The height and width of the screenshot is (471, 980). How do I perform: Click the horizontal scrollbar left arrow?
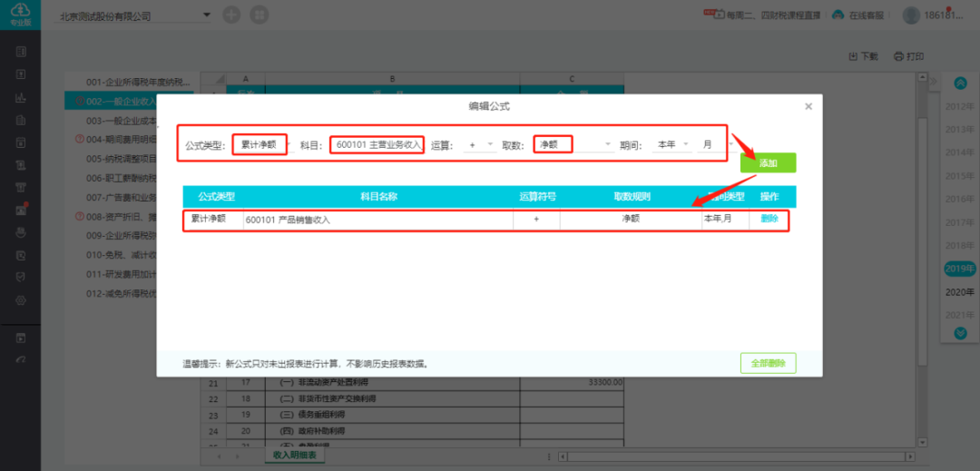562,456
